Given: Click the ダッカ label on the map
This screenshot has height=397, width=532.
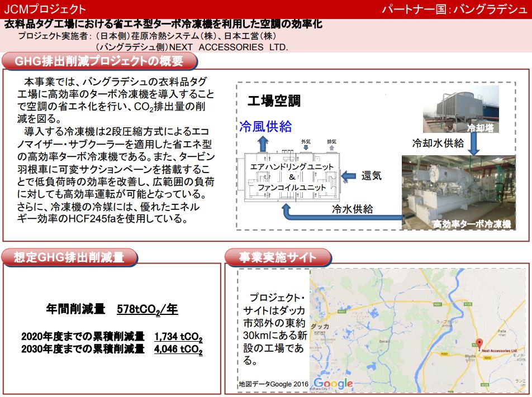Looking at the screenshot, I should (x=320, y=326).
